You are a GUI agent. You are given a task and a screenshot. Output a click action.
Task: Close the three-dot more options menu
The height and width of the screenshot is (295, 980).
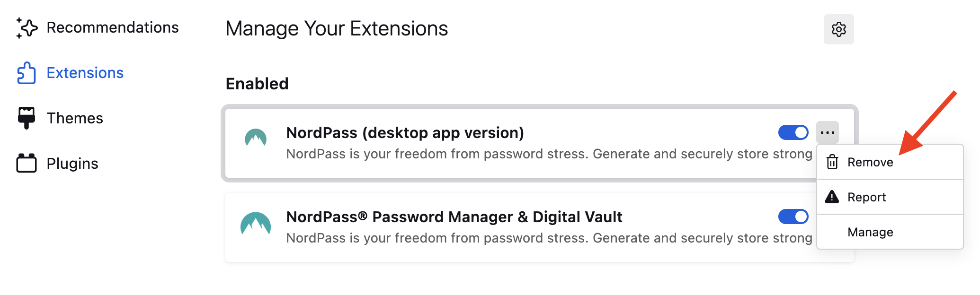(x=827, y=132)
